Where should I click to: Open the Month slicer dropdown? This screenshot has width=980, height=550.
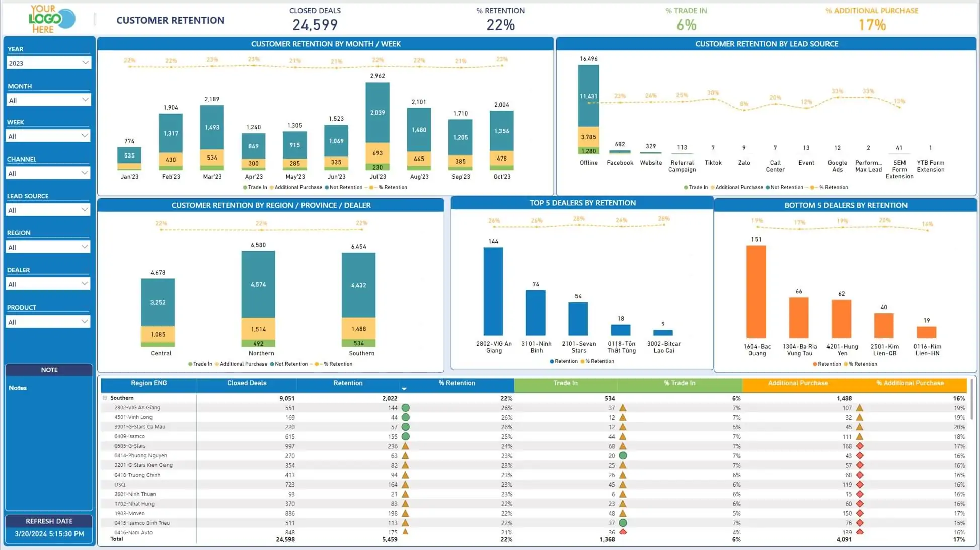click(48, 100)
